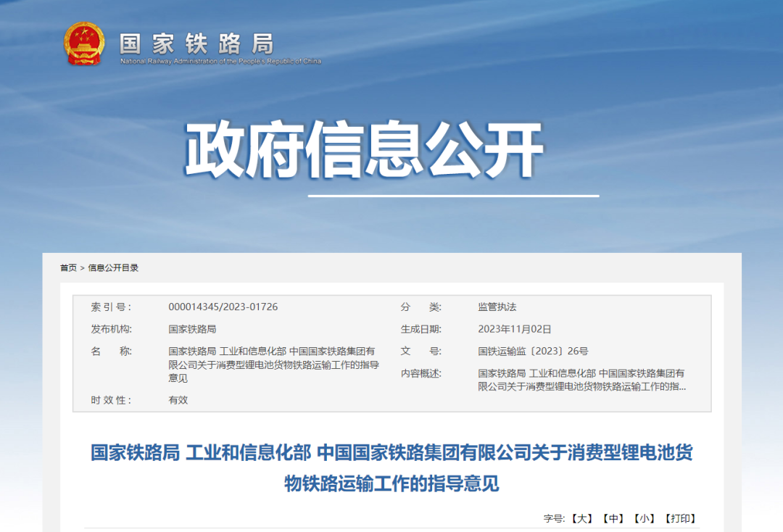The image size is (783, 532).
Task: Click the English National Railway Administration subtitle
Action: (x=220, y=61)
